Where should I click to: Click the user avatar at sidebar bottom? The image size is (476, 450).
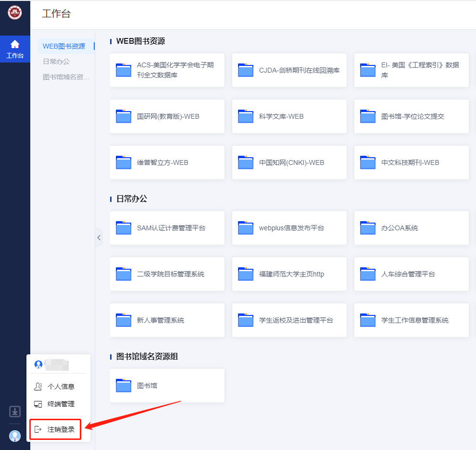[x=15, y=436]
